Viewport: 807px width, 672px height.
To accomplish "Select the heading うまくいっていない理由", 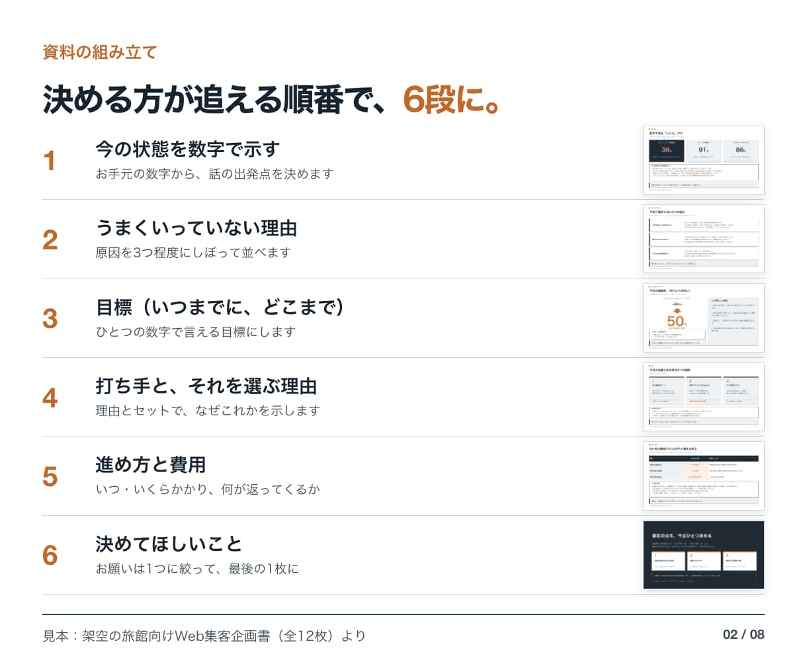I will tap(196, 228).
